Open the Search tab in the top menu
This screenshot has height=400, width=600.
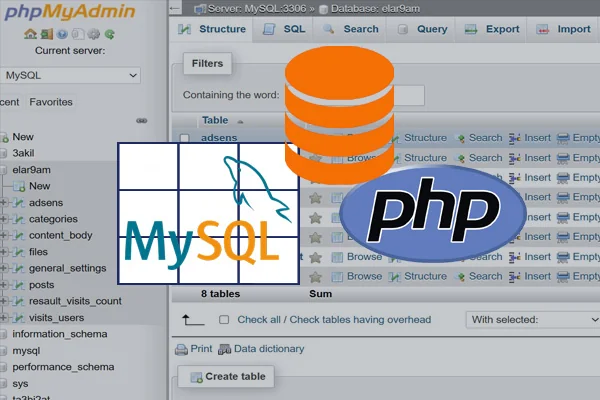(350, 29)
